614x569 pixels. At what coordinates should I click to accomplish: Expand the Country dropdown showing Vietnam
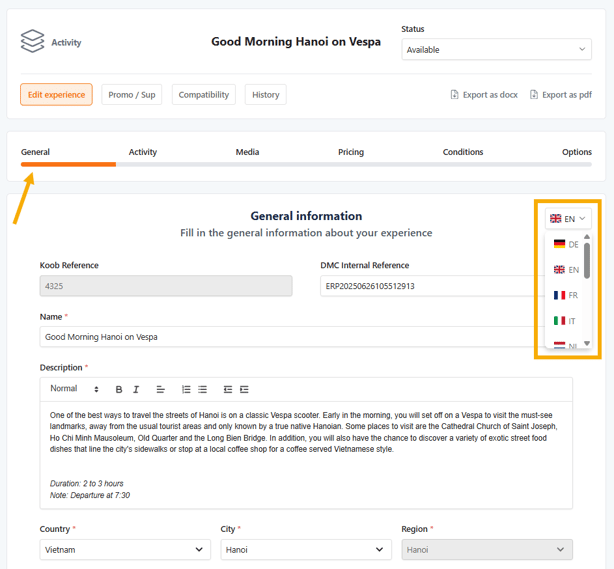click(x=125, y=549)
